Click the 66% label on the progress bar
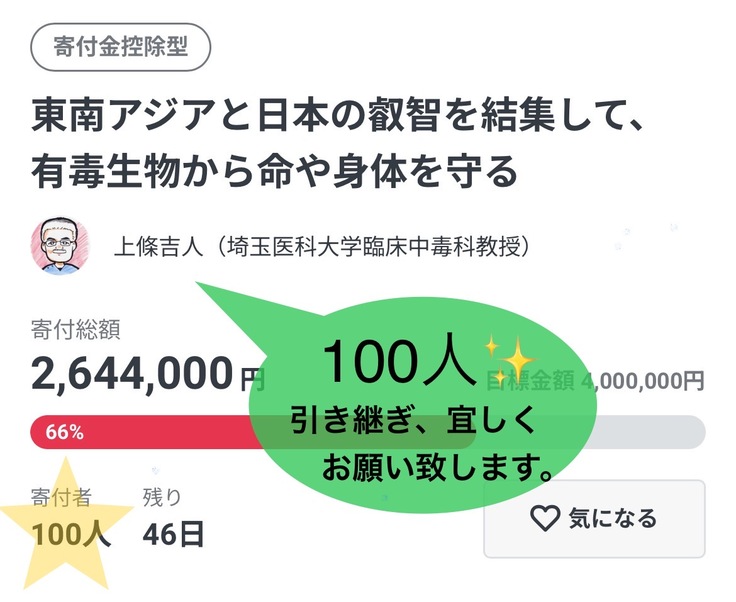 [65, 433]
